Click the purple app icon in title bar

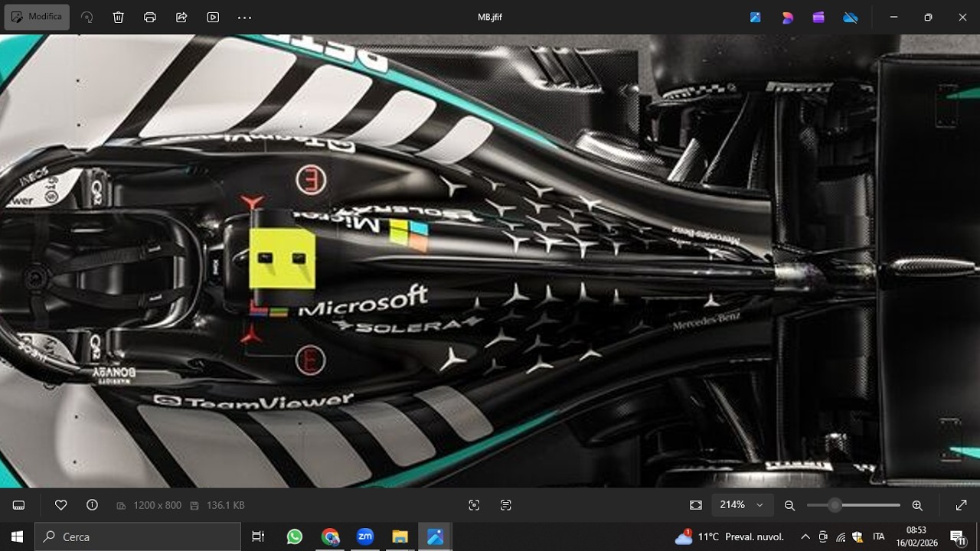[x=818, y=17]
